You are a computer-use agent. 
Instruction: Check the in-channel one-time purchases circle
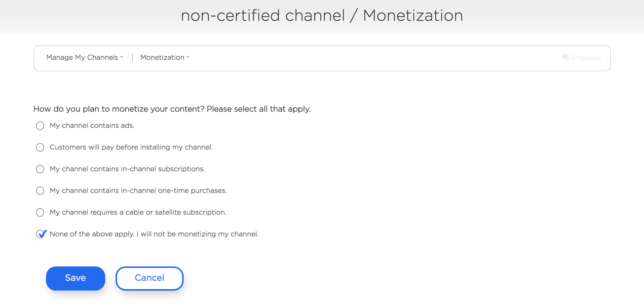pyautogui.click(x=40, y=191)
